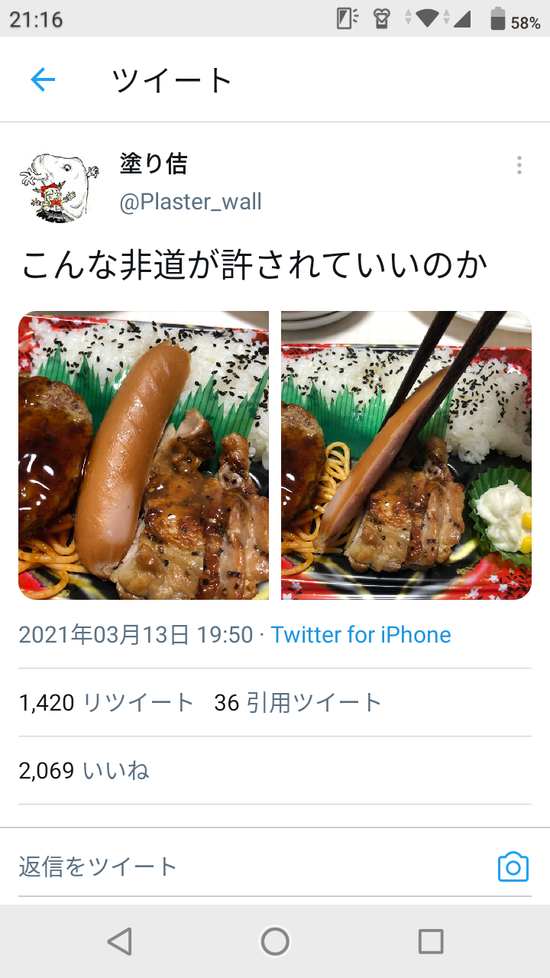Open the camera icon in reply bar

(x=513, y=867)
